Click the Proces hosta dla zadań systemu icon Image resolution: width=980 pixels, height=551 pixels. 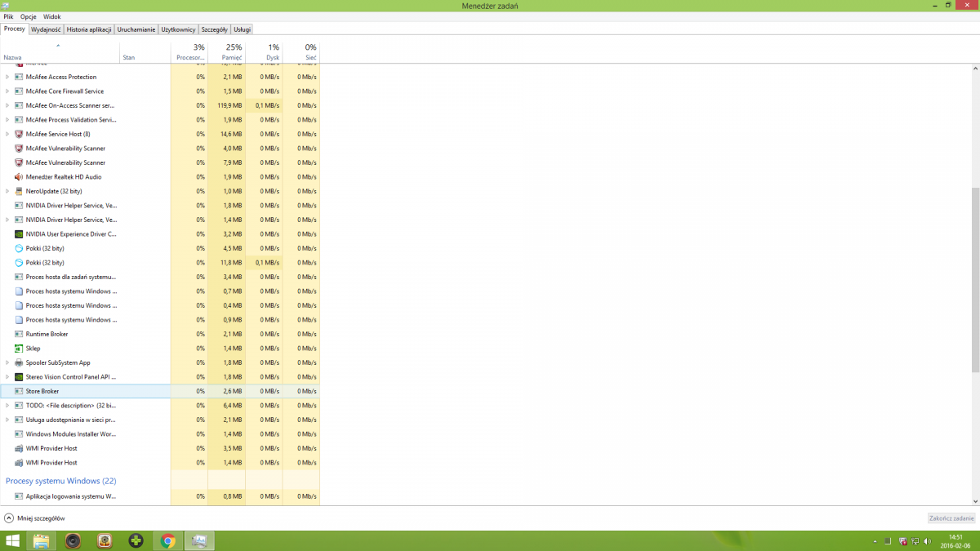coord(19,277)
